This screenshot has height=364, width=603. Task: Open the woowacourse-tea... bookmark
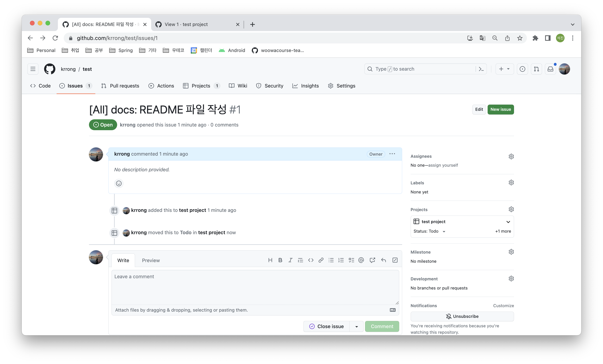point(278,50)
